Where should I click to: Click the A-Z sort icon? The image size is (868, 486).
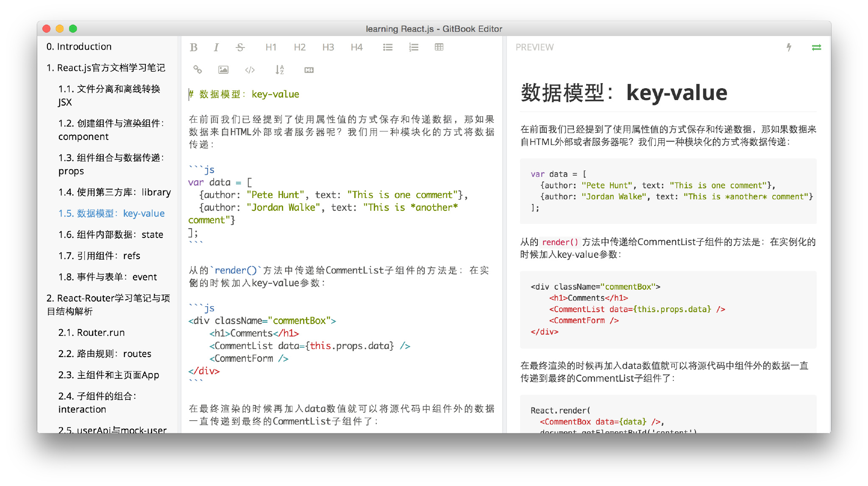(x=279, y=70)
